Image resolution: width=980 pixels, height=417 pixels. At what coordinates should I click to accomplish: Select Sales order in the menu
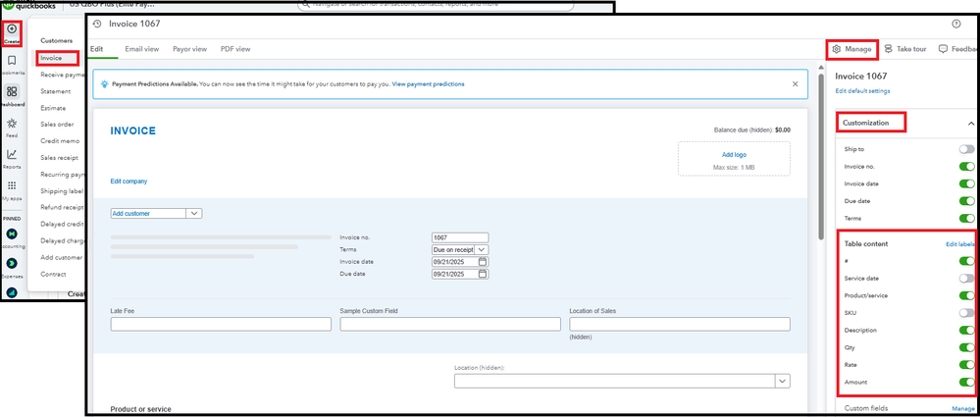tap(57, 125)
